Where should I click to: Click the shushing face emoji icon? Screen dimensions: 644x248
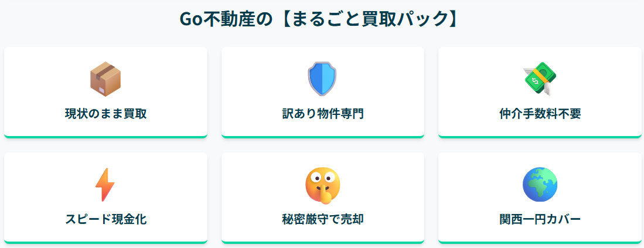(322, 185)
